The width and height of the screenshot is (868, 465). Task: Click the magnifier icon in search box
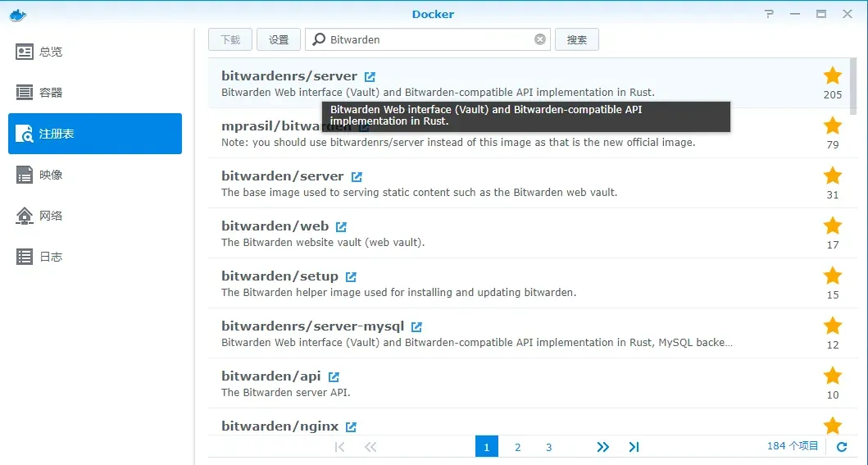tap(318, 39)
